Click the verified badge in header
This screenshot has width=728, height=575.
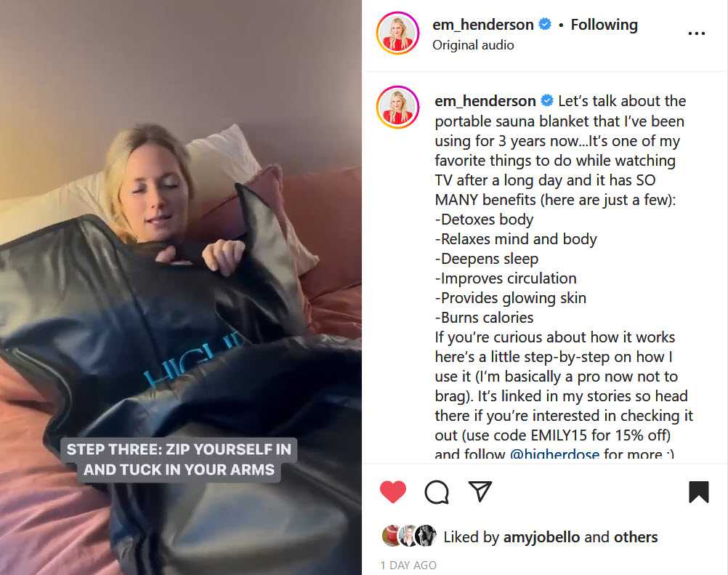coord(545,24)
